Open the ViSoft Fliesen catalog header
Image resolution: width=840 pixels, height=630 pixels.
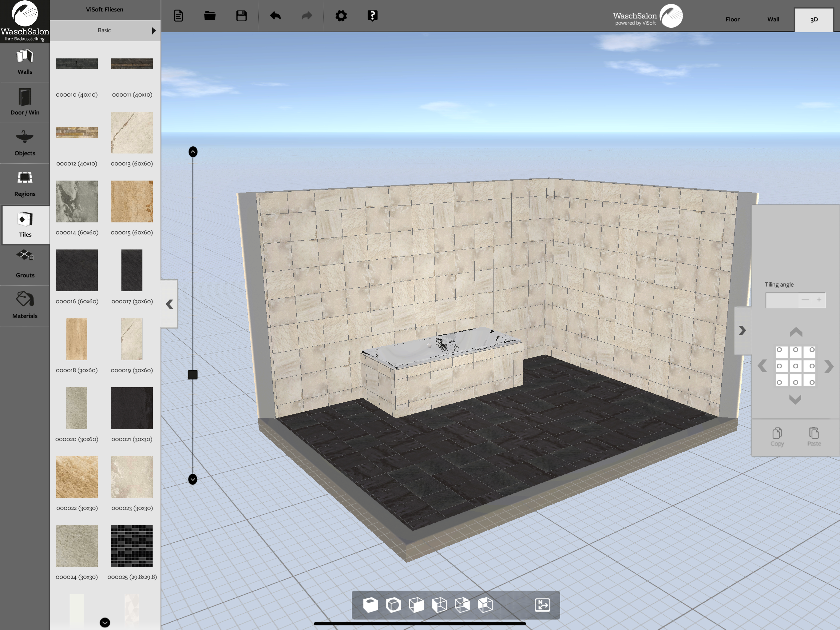[105, 10]
